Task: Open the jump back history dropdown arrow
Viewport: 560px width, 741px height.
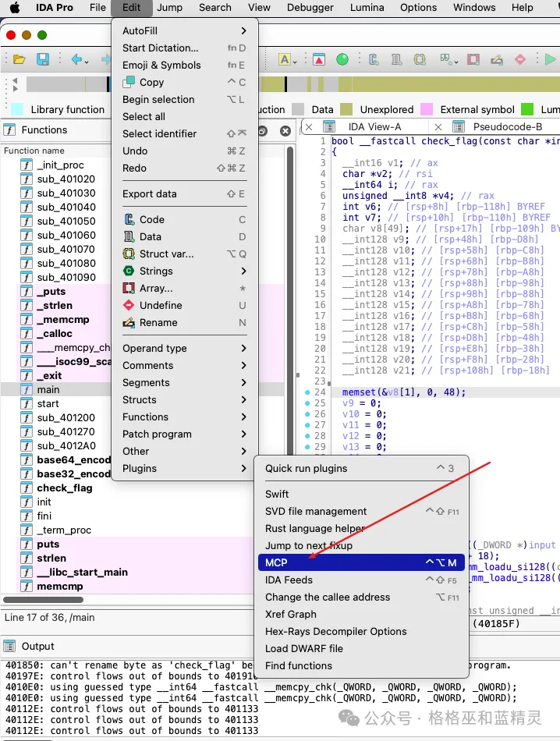Action: pyautogui.click(x=87, y=62)
